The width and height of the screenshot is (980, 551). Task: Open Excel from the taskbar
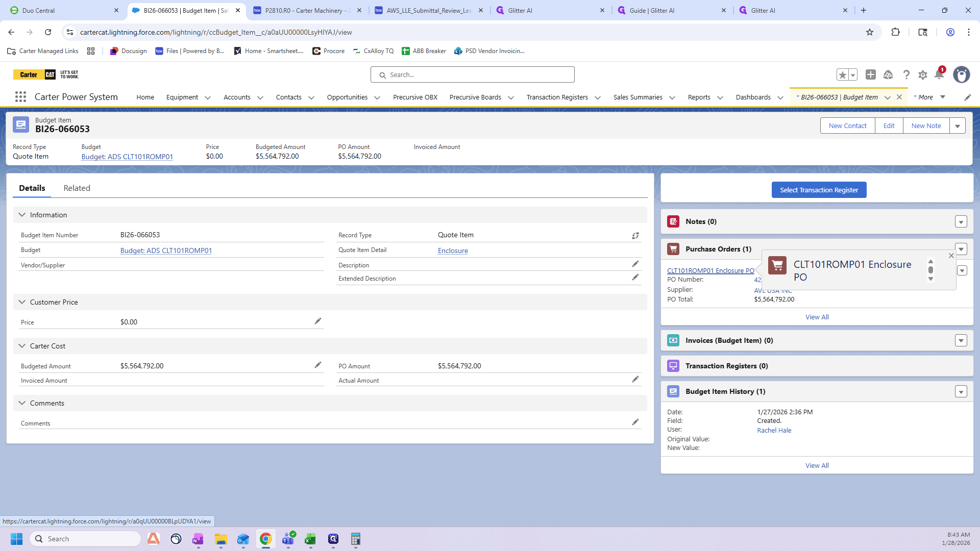[310, 539]
